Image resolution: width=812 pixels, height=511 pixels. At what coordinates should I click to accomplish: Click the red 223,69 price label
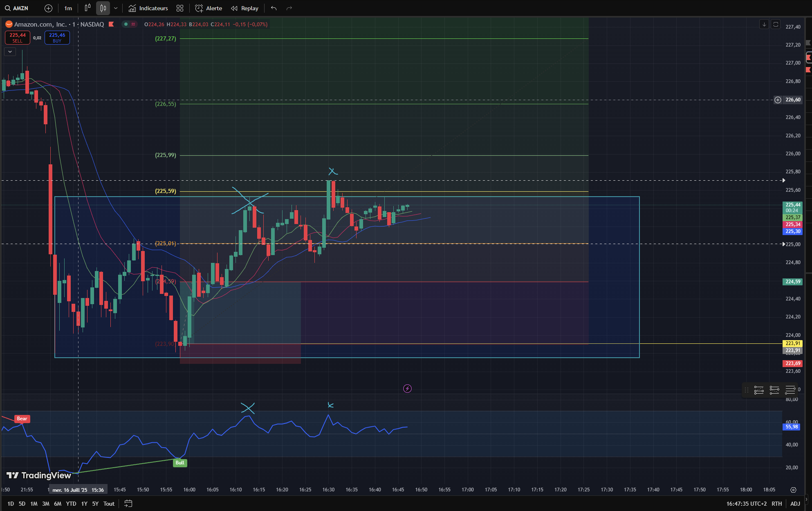tap(793, 363)
